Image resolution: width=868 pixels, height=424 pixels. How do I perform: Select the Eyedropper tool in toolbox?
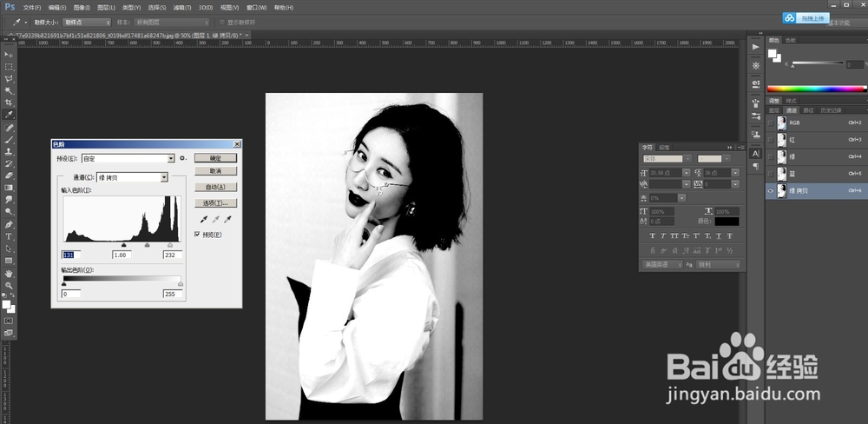pos(9,115)
